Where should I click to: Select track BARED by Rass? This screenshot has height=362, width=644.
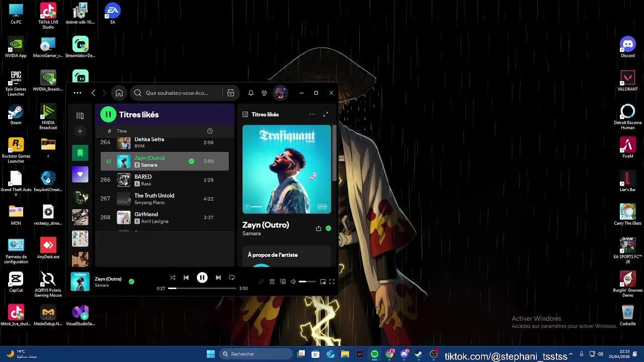pos(165,180)
